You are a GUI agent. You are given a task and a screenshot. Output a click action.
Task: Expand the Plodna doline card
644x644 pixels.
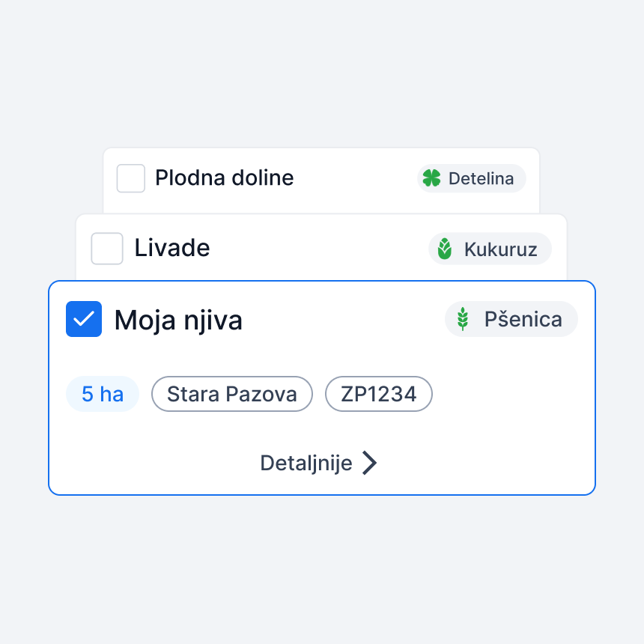321,180
